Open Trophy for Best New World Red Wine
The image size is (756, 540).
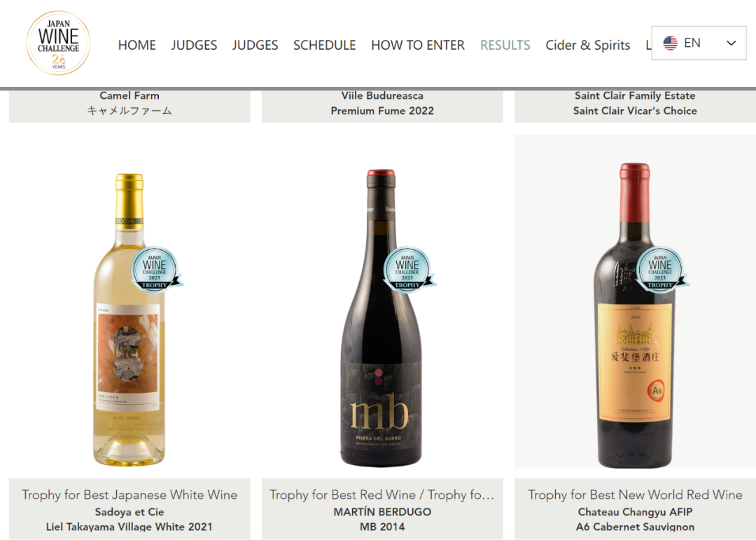635,494
